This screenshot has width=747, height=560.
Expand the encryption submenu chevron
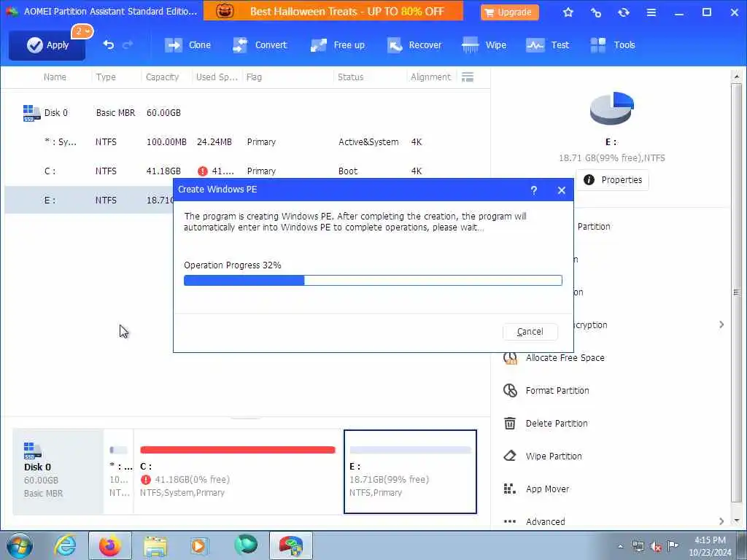(x=721, y=324)
